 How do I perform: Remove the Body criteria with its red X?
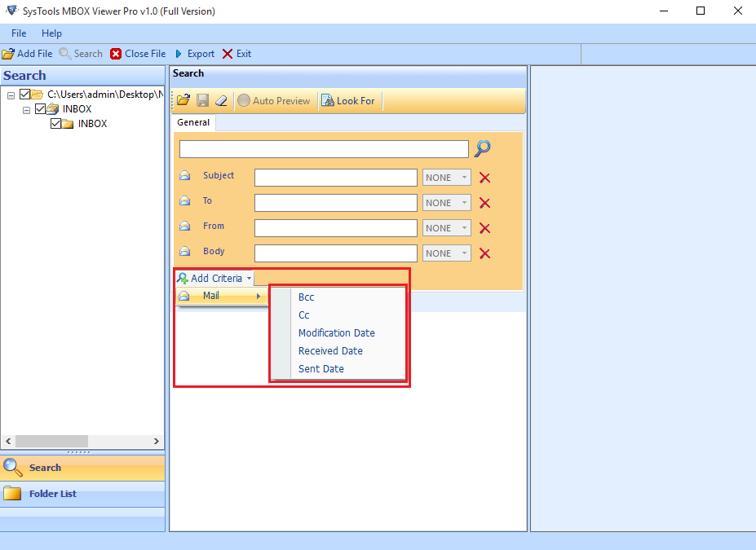pos(484,253)
